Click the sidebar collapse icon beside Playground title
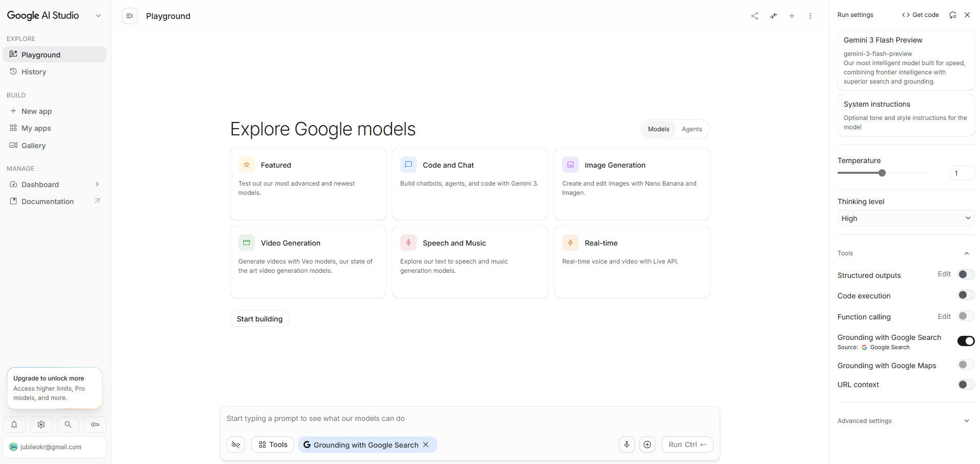 pos(130,16)
